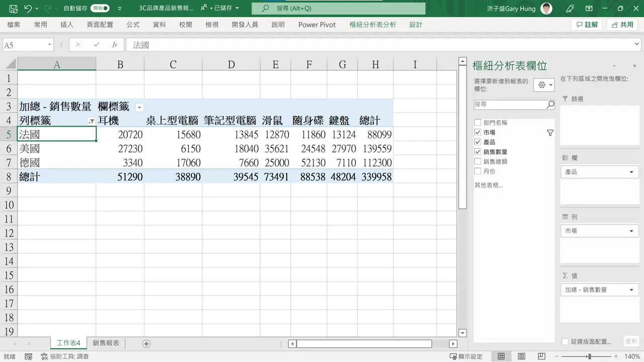Screen dimensions: 644x362
Task: Select cell with 美國
Action: click(x=57, y=149)
